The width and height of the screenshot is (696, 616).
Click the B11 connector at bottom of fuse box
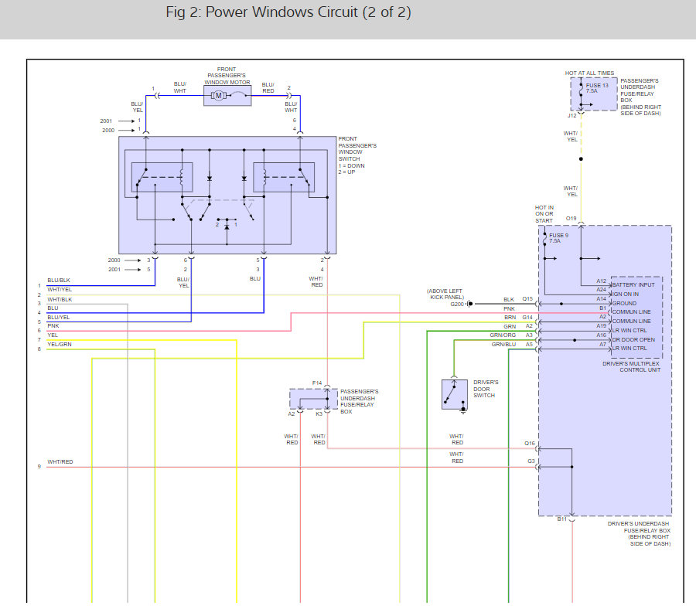(562, 519)
